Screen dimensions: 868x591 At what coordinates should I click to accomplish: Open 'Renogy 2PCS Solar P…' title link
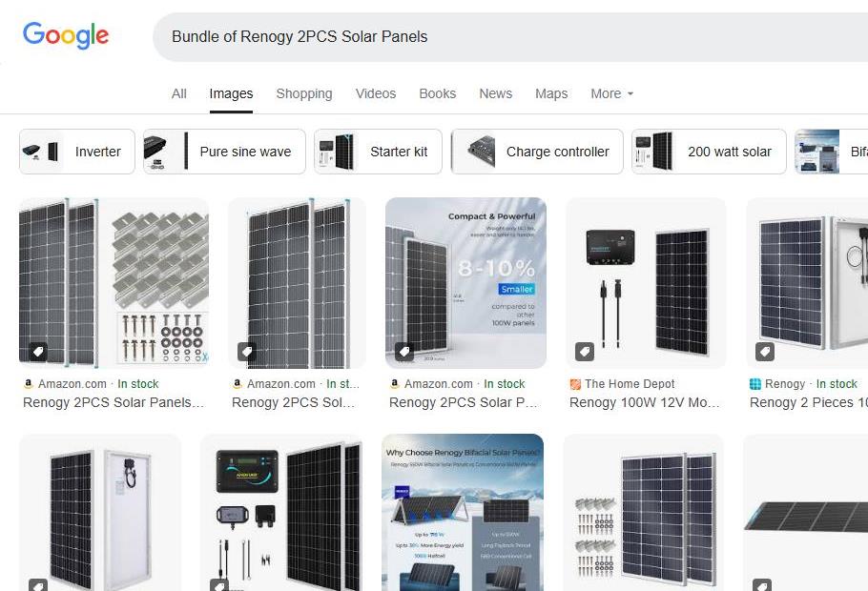[464, 402]
